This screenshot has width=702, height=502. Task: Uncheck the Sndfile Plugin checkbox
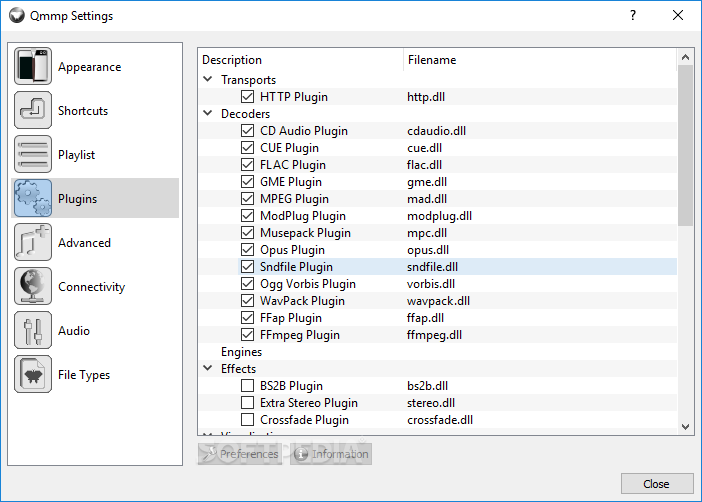(x=247, y=267)
